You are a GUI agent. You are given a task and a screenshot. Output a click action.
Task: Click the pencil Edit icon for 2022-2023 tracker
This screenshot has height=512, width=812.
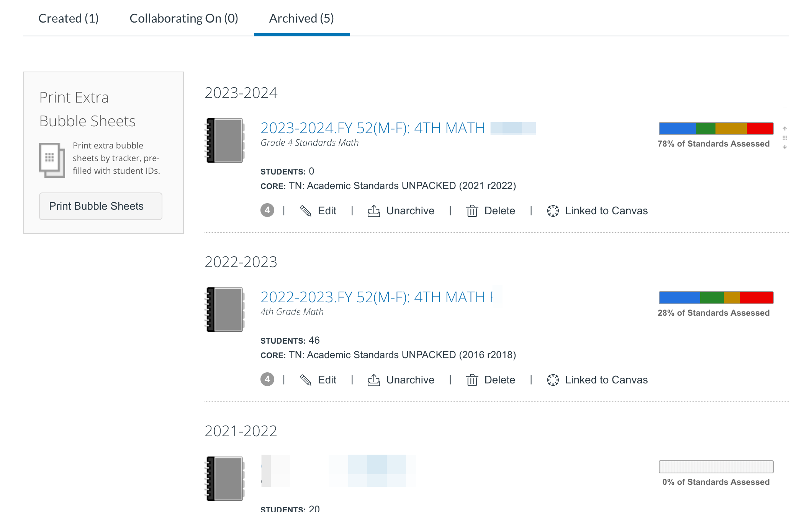306,380
